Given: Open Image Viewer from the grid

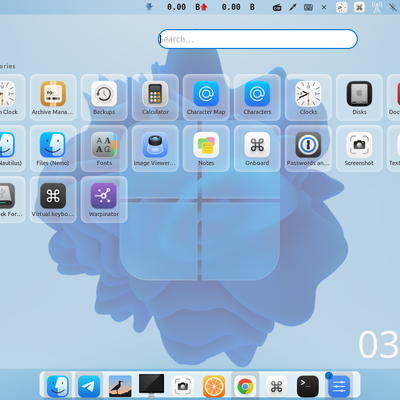Looking at the screenshot, I should pyautogui.click(x=155, y=148).
